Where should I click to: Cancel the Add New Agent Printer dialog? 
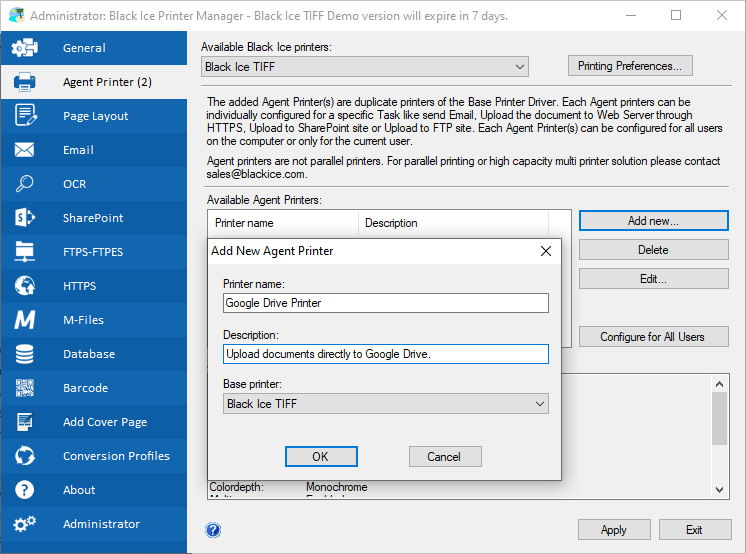click(x=445, y=456)
